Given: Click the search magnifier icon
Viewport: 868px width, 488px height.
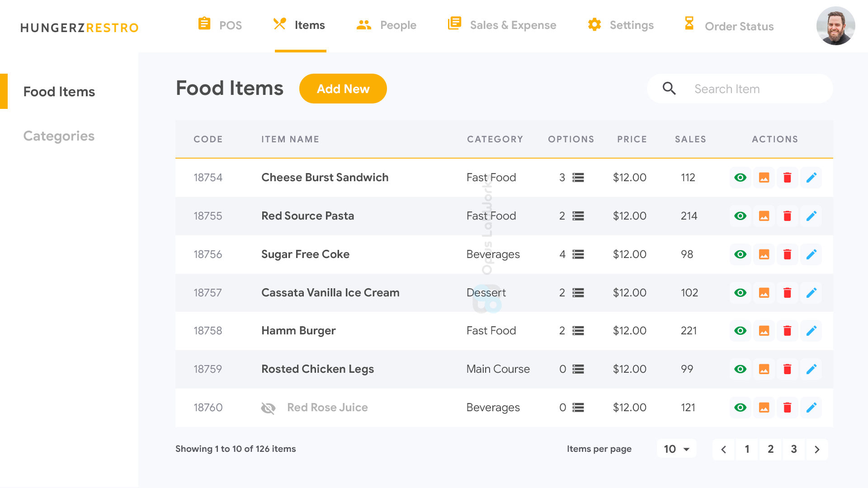Looking at the screenshot, I should 669,89.
